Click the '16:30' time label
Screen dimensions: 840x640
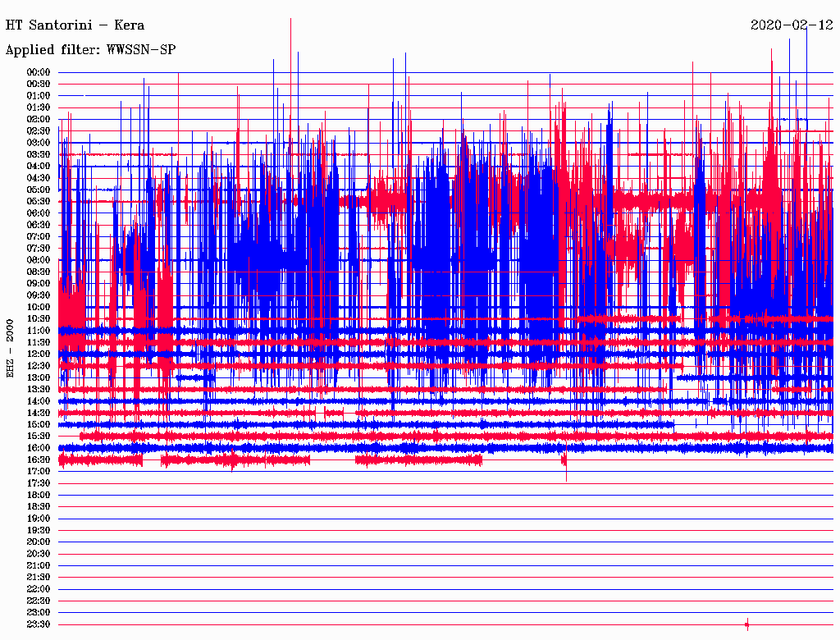(x=39, y=460)
